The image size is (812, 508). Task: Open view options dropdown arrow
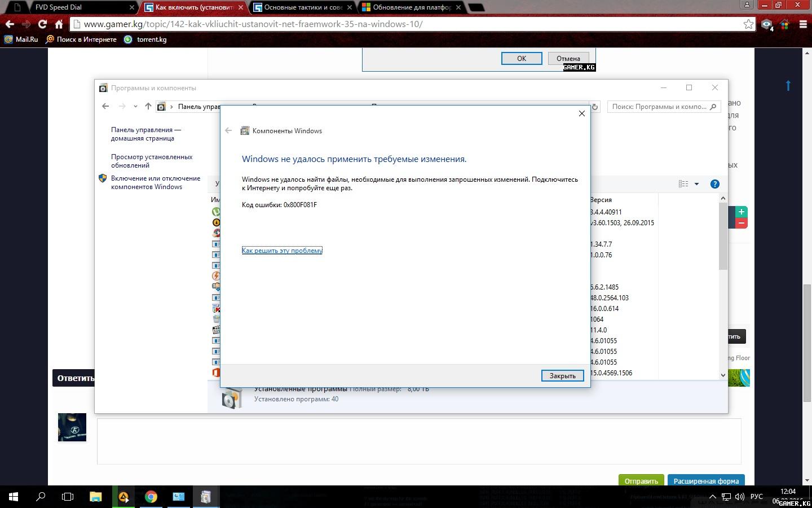(x=696, y=184)
